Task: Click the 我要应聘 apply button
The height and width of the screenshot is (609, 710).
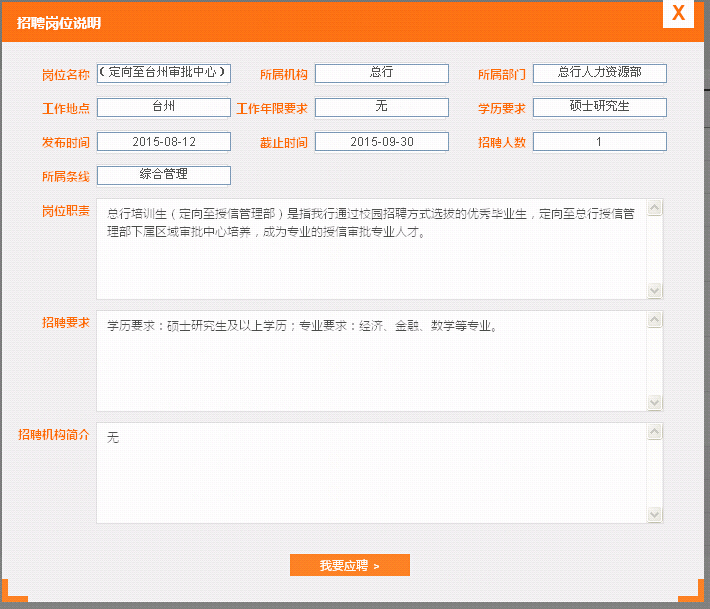Action: [x=349, y=566]
